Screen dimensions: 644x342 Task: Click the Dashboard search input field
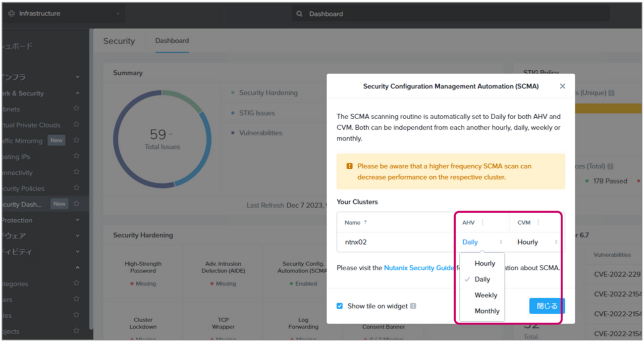coord(446,14)
